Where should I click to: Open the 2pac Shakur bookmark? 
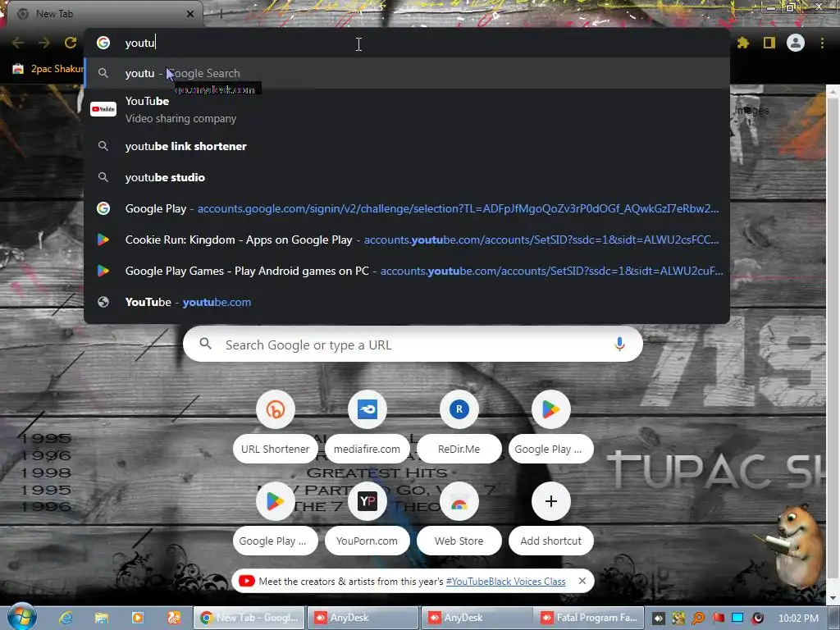[x=48, y=69]
